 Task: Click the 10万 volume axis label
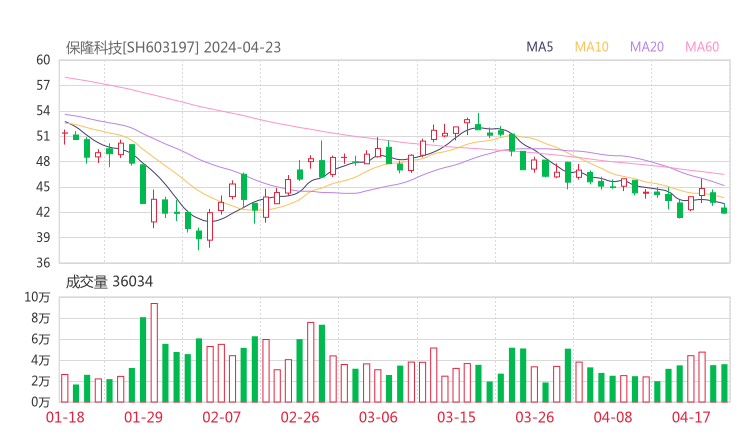pos(37,297)
